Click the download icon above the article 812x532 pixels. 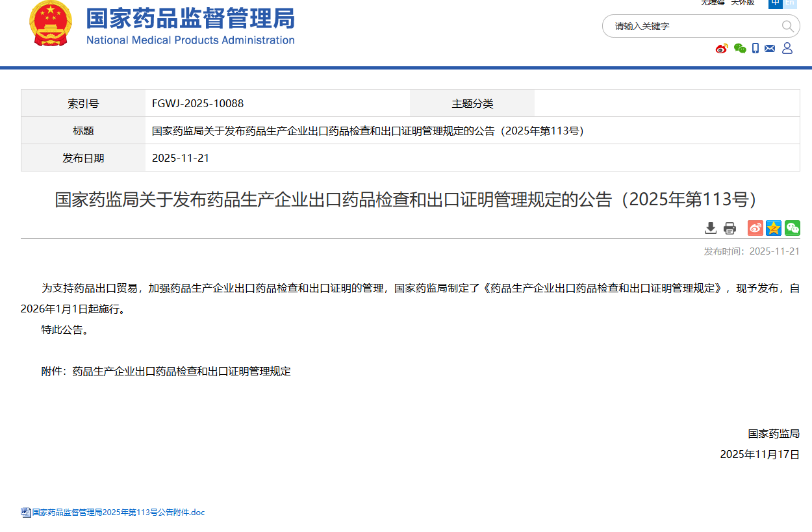711,228
